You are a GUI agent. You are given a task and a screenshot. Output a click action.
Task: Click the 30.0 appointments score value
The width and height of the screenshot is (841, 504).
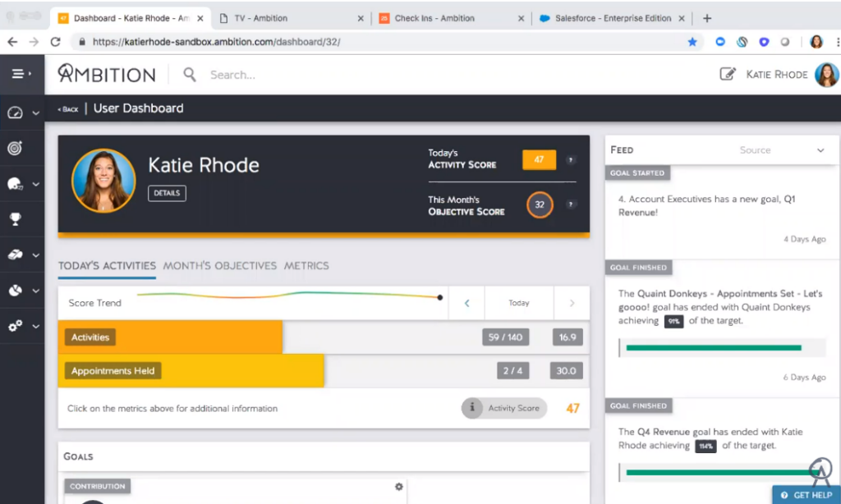(x=566, y=370)
